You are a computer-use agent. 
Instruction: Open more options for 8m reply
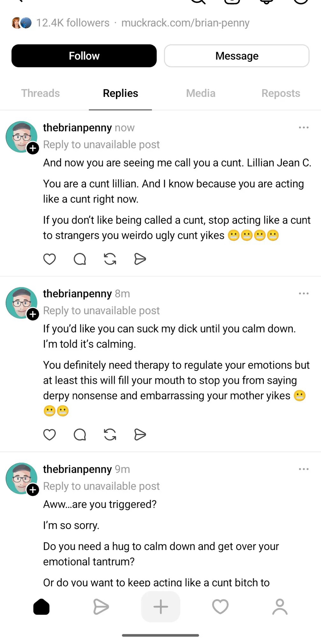304,293
